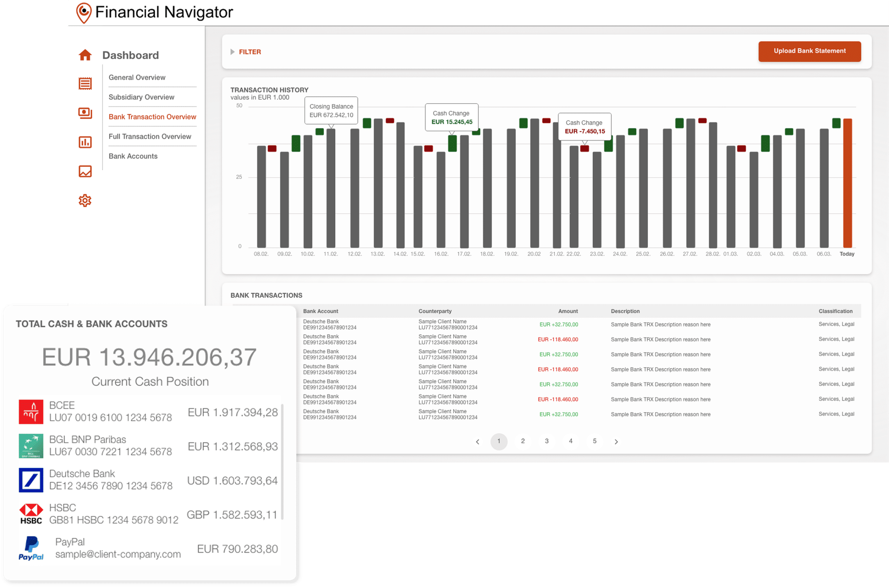
Task: Select Full Transaction Overview menu item
Action: tap(150, 136)
